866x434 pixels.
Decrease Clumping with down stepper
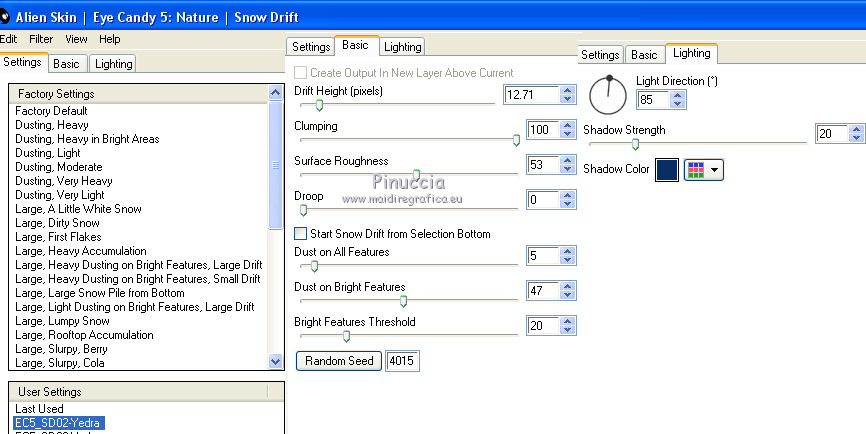(567, 134)
